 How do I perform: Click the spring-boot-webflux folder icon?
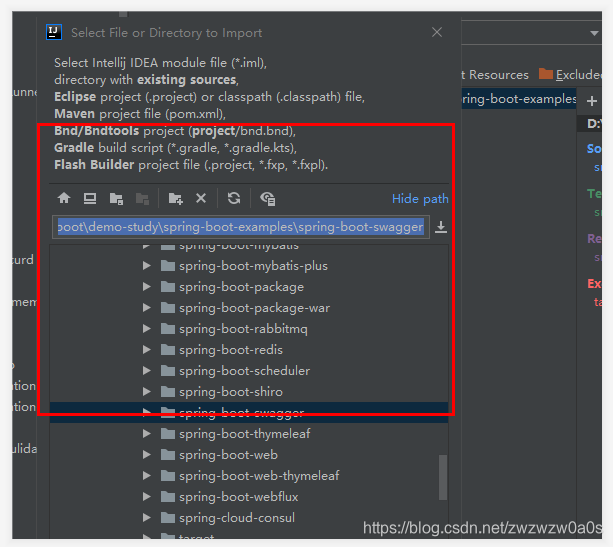click(x=168, y=497)
